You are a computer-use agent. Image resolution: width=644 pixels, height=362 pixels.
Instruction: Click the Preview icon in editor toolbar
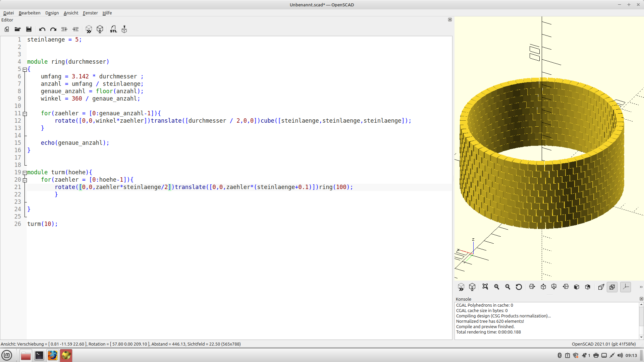[x=89, y=29]
